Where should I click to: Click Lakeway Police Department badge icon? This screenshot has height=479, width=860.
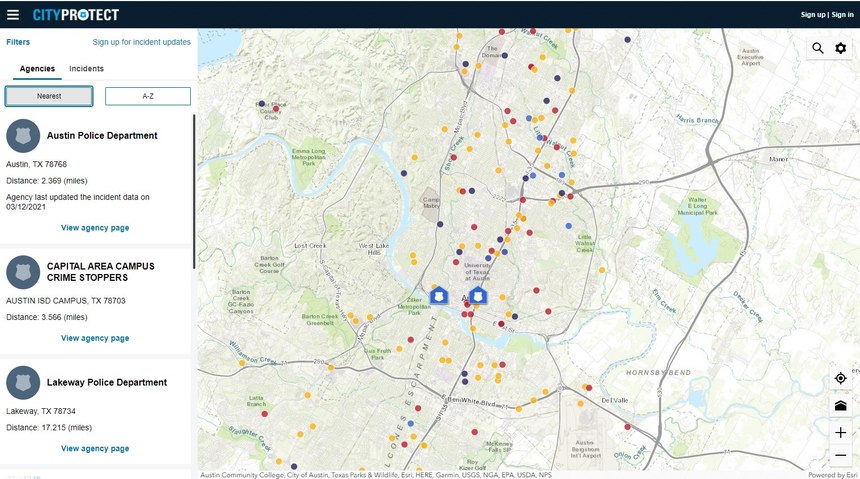point(23,382)
